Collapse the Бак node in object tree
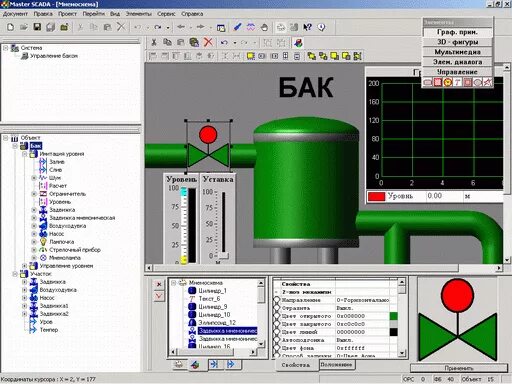This screenshot has height=384, width=512. coord(15,146)
